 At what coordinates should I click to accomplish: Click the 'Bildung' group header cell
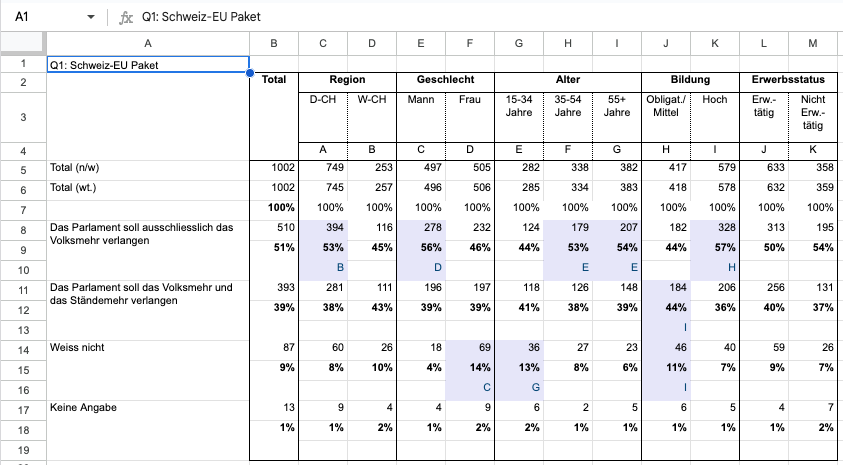[690, 80]
